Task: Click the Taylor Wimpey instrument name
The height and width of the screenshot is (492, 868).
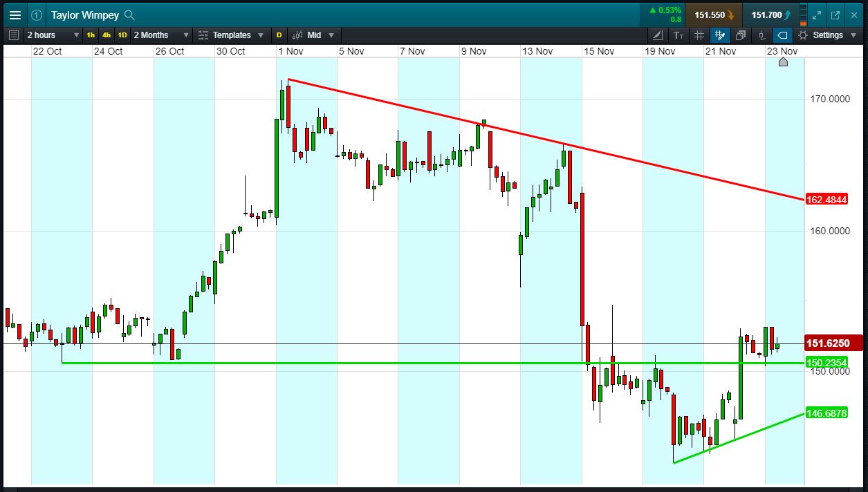Action: [x=85, y=15]
